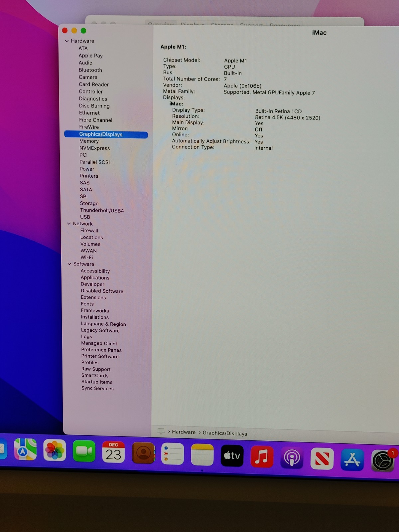Select Camera in sidebar

click(88, 77)
